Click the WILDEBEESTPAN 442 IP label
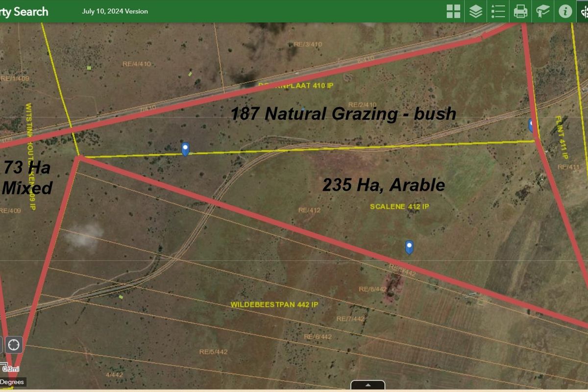 [x=274, y=304]
